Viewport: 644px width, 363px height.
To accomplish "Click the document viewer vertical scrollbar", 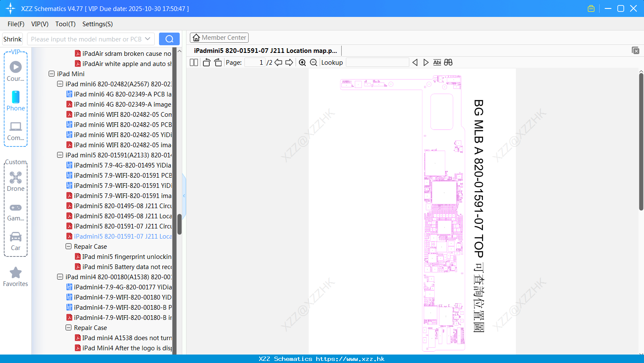I will [641, 142].
